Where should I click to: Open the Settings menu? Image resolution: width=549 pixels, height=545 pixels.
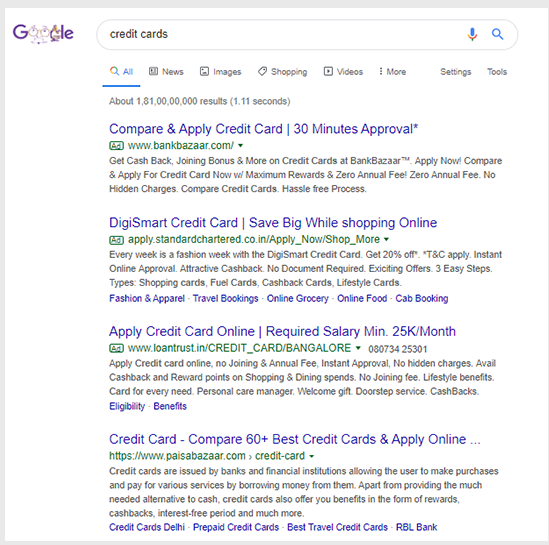click(x=456, y=72)
